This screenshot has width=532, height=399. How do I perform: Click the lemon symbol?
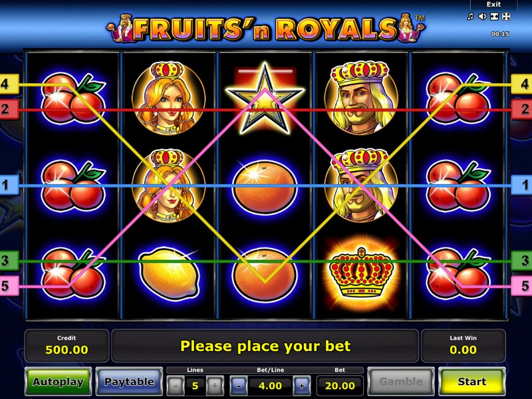[169, 273]
